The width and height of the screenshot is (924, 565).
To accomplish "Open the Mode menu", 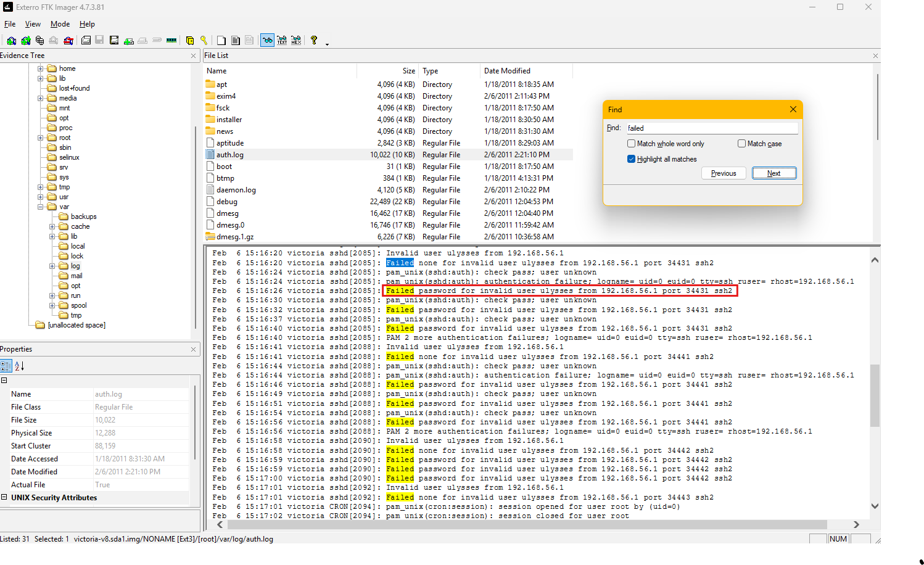I will pos(60,24).
